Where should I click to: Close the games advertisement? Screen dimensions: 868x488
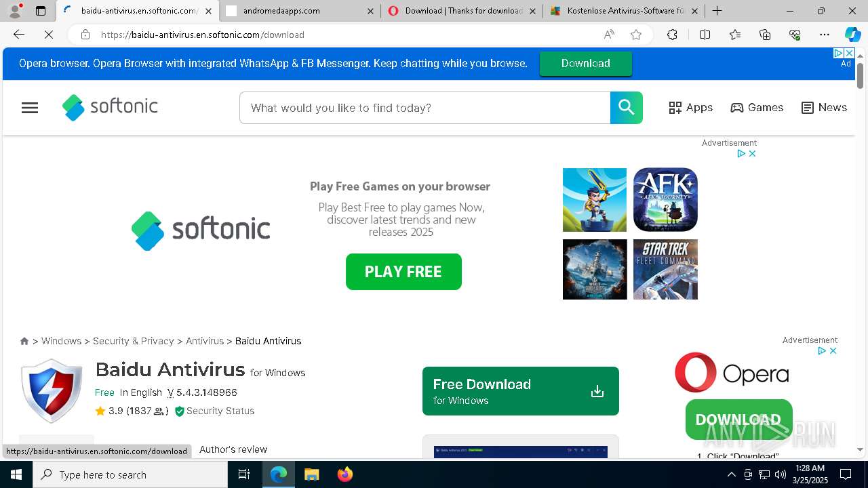tap(752, 154)
